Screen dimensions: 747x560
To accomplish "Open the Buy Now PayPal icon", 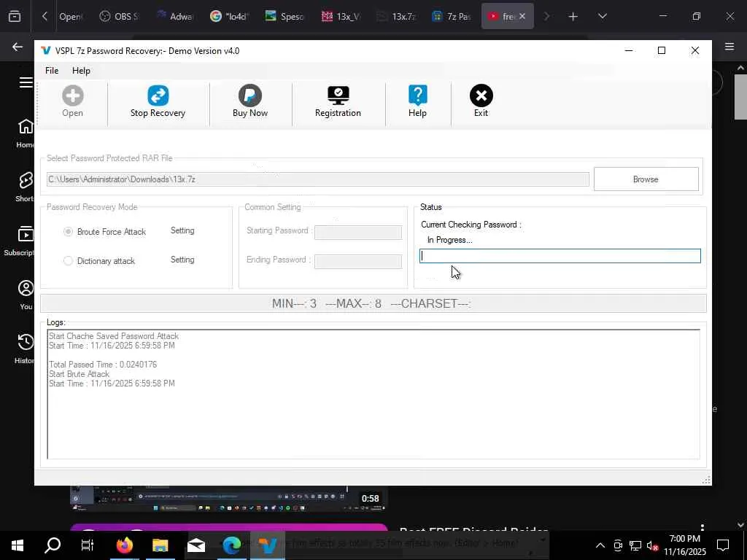I will coord(250,101).
